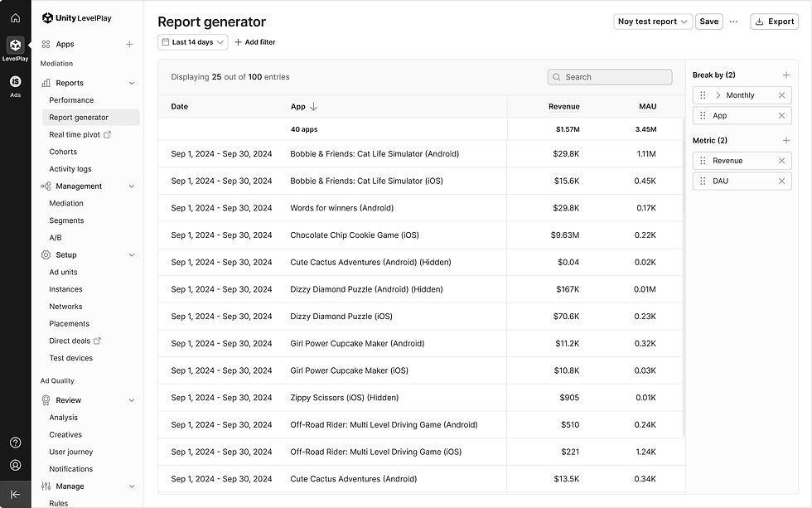812x508 pixels.
Task: Remove the DAU metric
Action: pyautogui.click(x=782, y=181)
